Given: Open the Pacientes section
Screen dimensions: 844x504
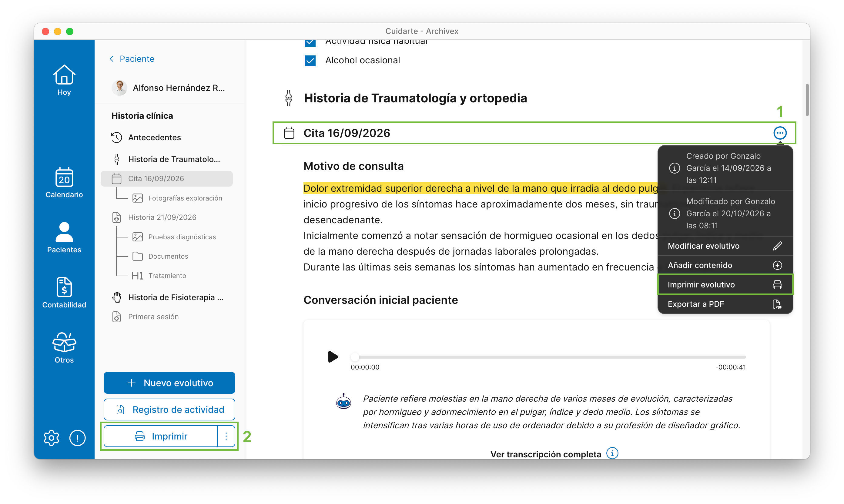Looking at the screenshot, I should coord(64,238).
